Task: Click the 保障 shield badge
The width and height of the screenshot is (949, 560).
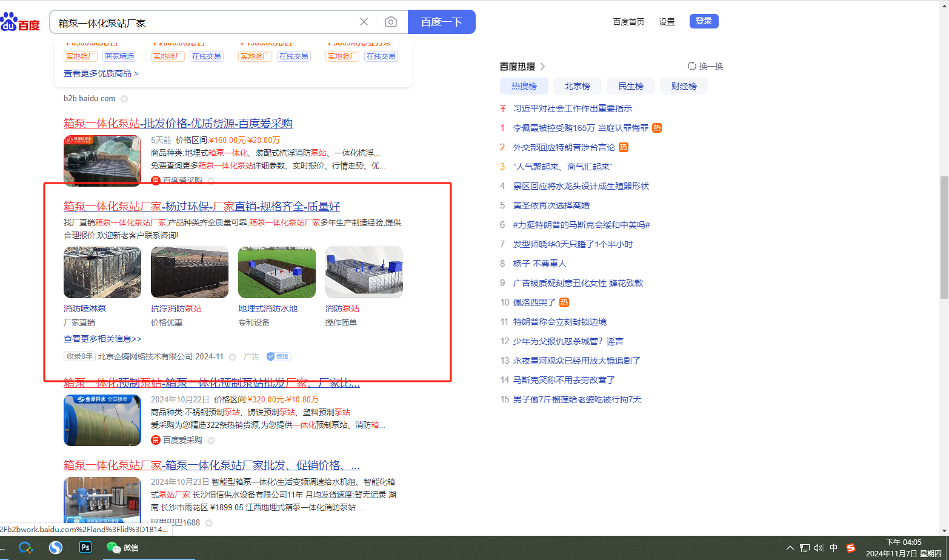Action: pos(279,356)
